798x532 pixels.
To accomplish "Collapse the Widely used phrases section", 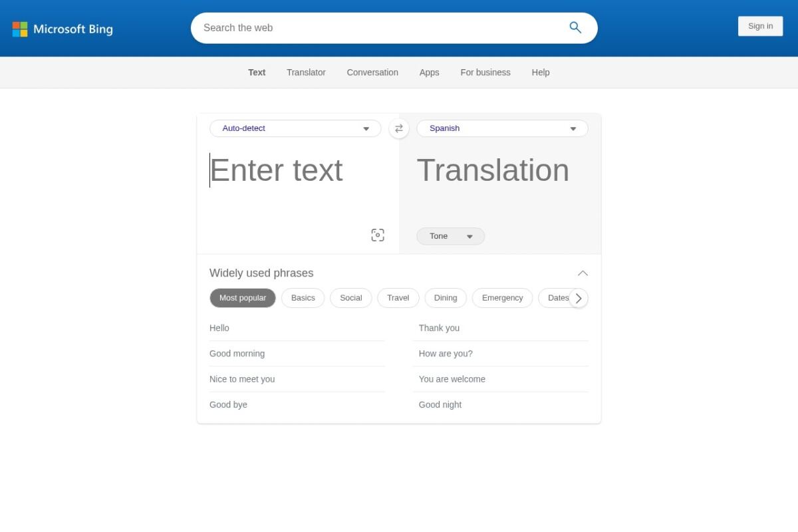I will pos(583,273).
